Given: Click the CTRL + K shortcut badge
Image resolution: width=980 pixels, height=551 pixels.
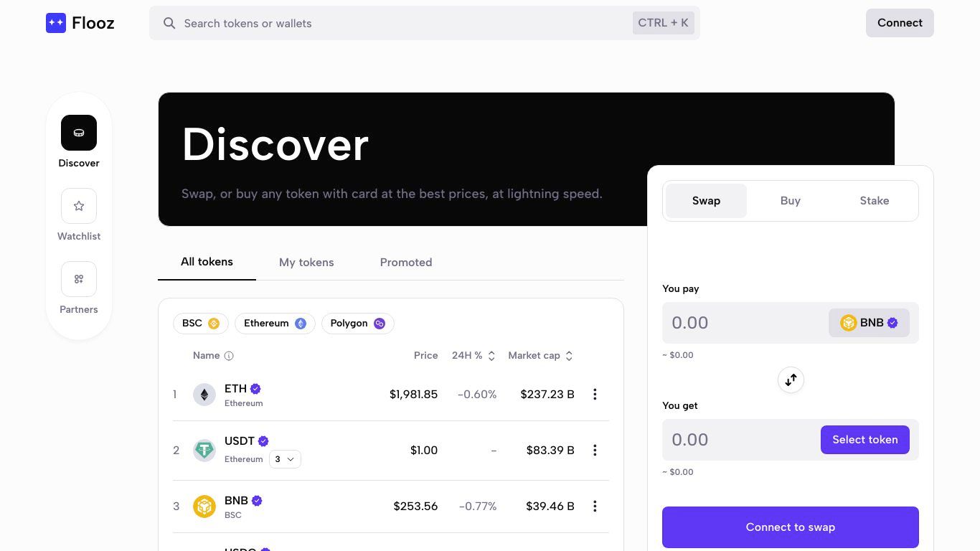Looking at the screenshot, I should (x=663, y=23).
